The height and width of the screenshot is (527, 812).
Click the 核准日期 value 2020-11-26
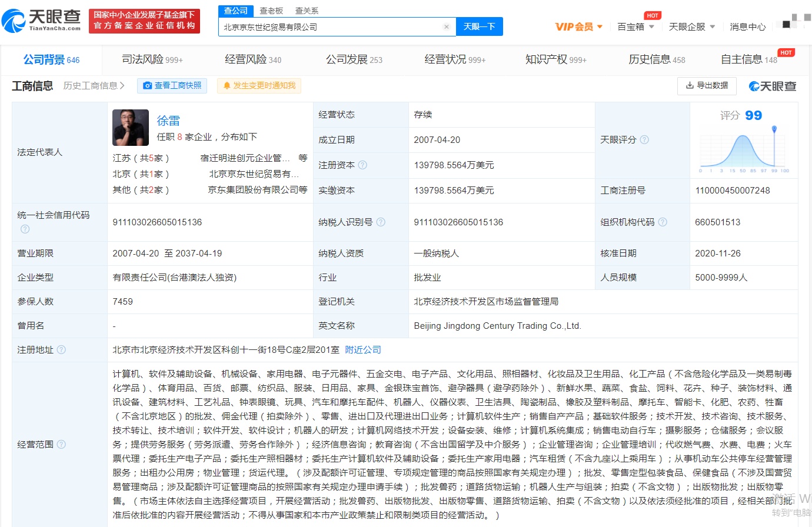(x=718, y=254)
